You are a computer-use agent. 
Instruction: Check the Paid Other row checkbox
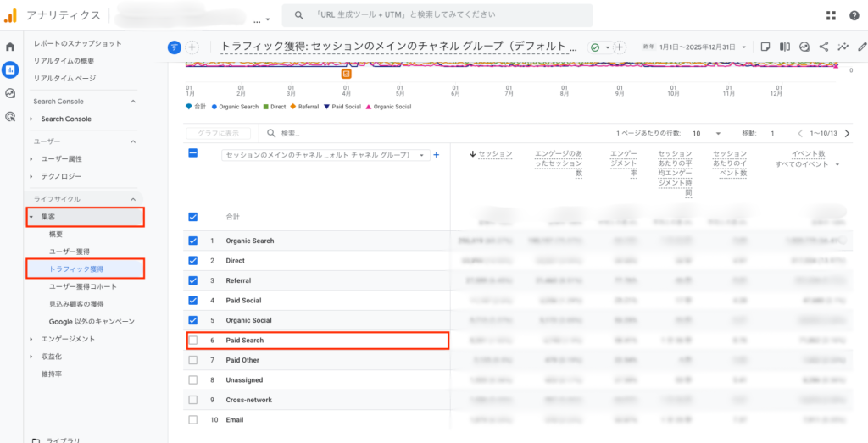click(193, 360)
